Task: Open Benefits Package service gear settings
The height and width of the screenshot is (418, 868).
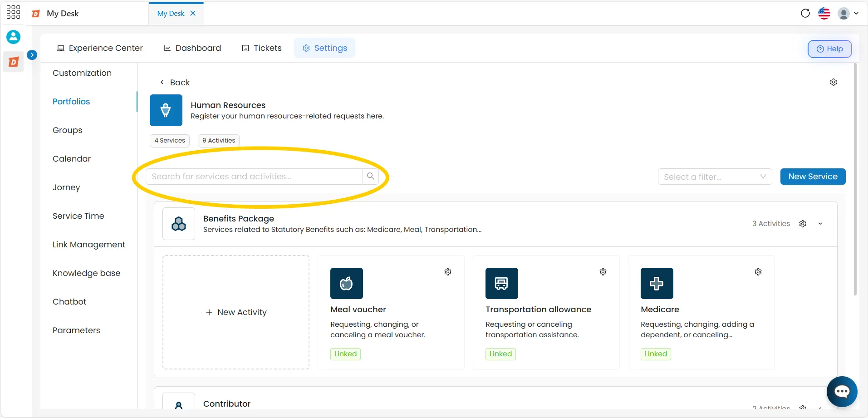Action: 803,224
